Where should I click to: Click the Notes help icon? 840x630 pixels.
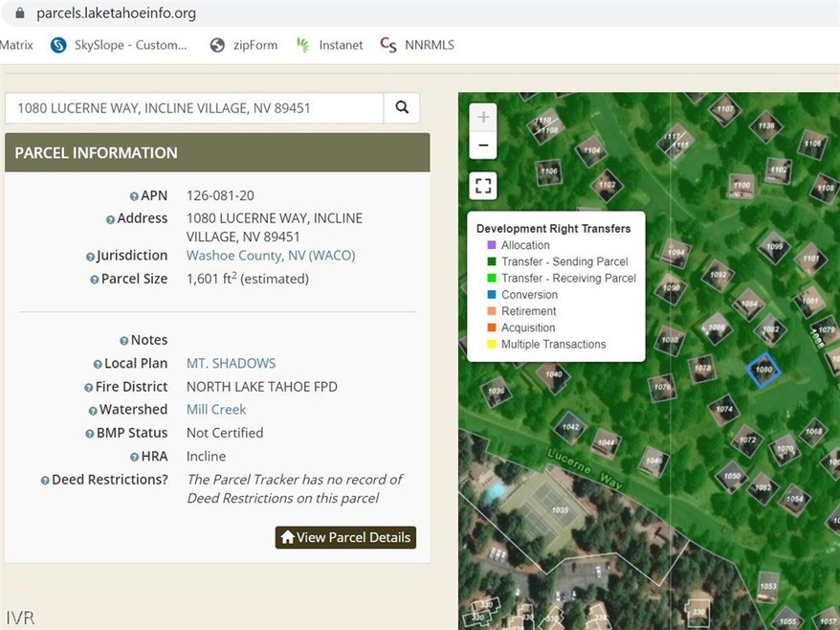click(x=123, y=341)
